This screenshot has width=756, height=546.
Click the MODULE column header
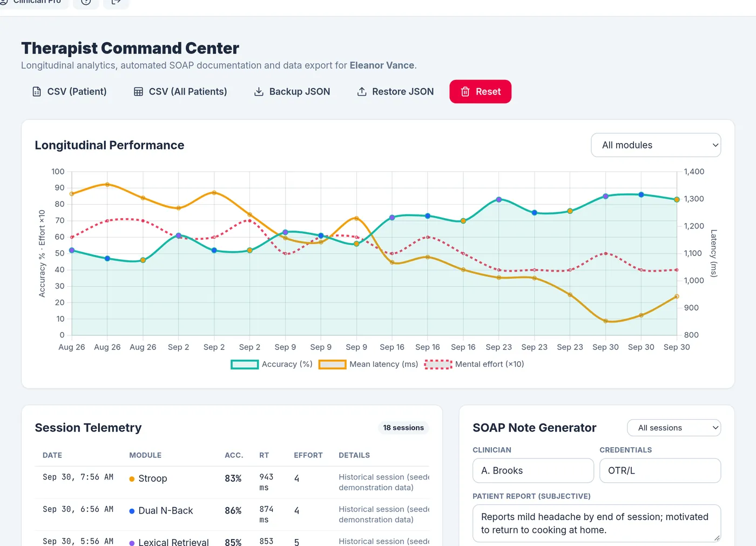(x=145, y=455)
